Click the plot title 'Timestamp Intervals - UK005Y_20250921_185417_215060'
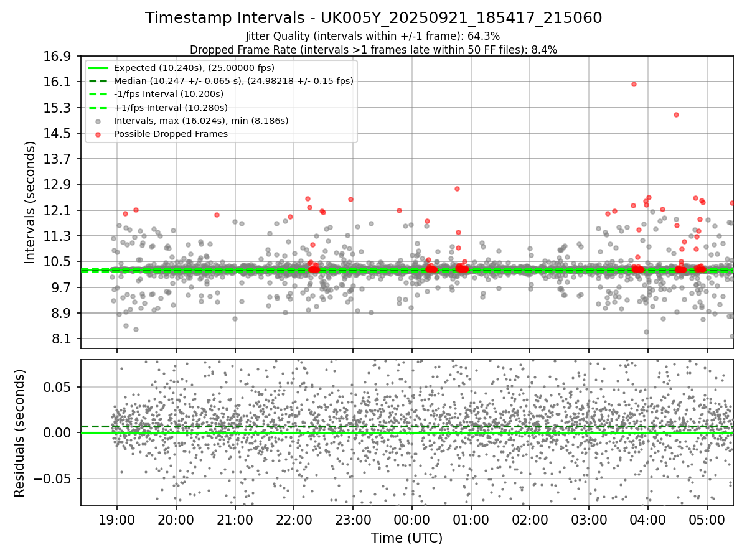Screen dimensions: 747x560 point(374,18)
